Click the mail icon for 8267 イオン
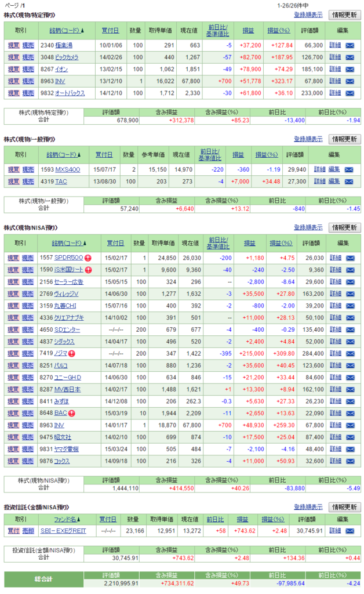This screenshot has width=364, height=594. pyautogui.click(x=350, y=70)
